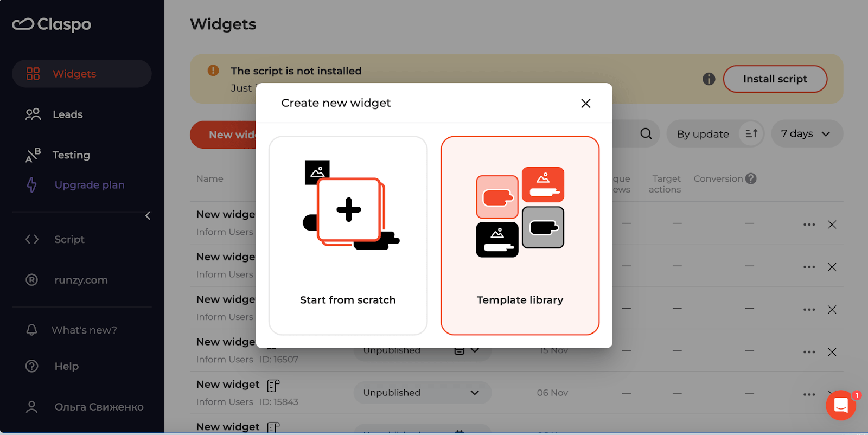Toggle the By update sort direction
868x435 pixels.
751,133
